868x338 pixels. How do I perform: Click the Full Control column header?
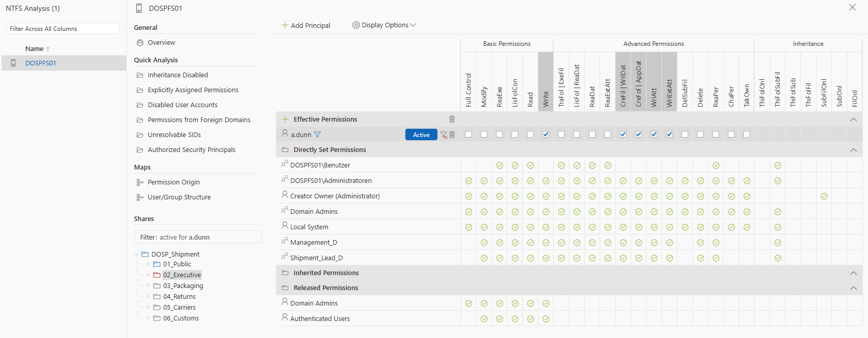click(x=469, y=81)
